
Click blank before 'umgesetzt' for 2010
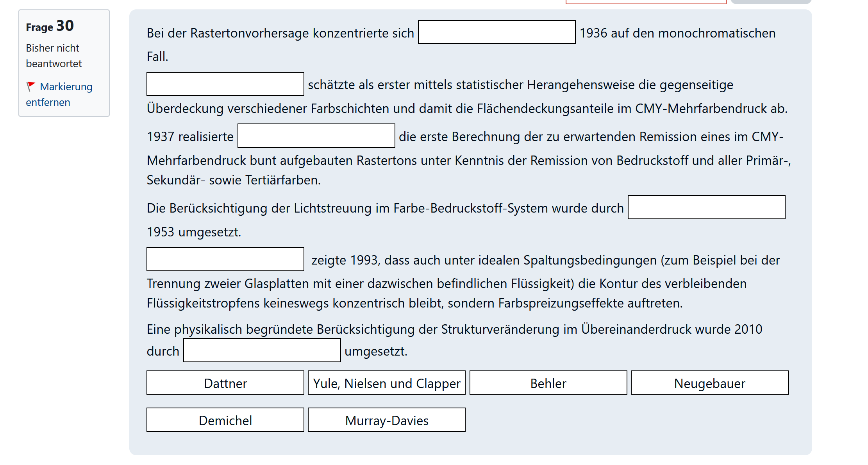(262, 351)
